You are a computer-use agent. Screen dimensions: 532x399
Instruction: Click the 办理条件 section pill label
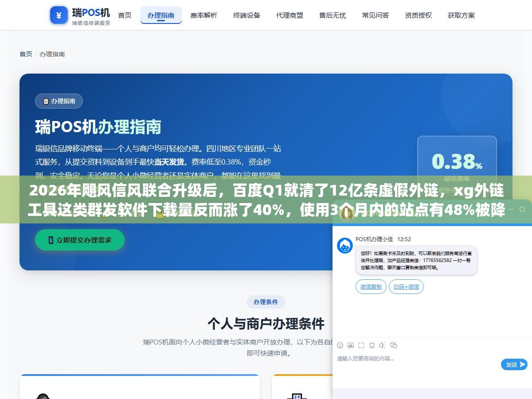[266, 302]
